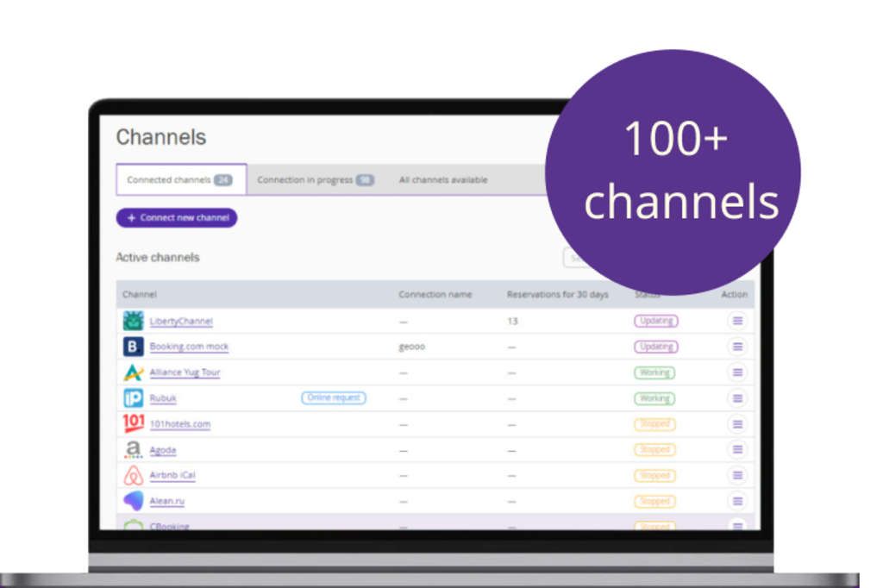Click the 101hotels.com red 101 icon

[x=132, y=423]
